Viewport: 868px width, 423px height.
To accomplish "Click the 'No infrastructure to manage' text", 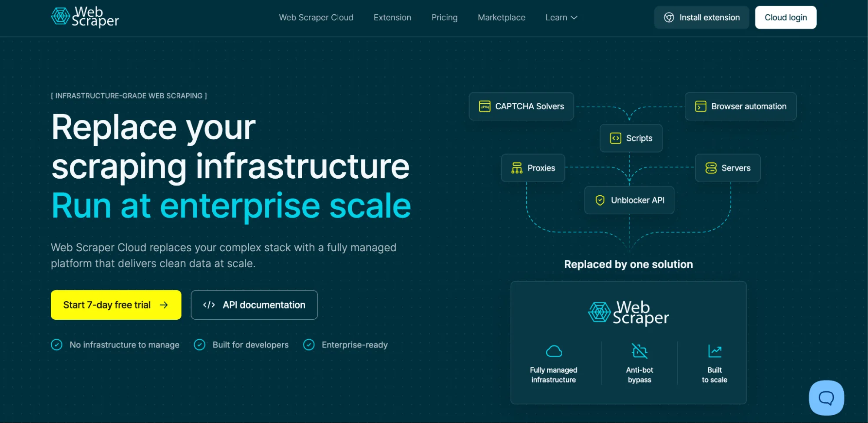I will (x=125, y=345).
